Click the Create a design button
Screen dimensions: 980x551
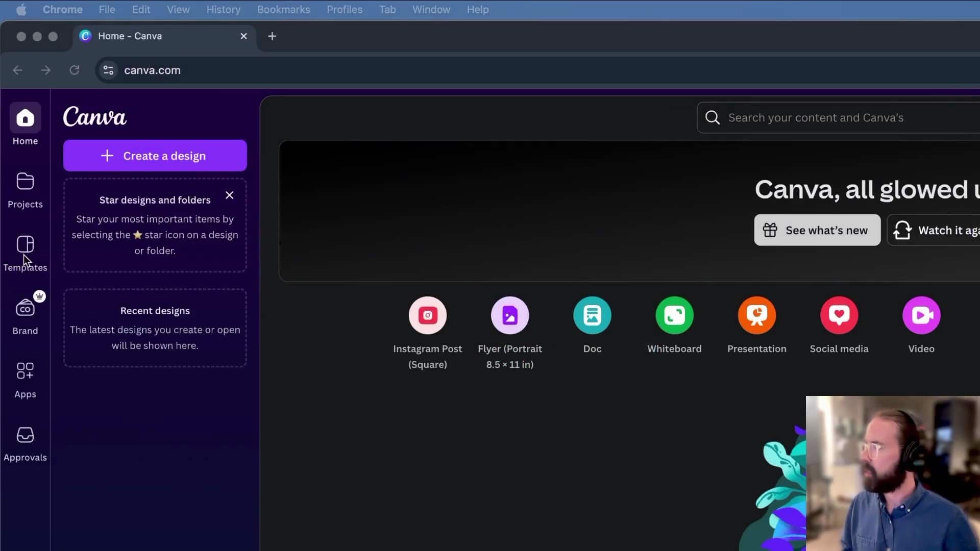coord(155,156)
